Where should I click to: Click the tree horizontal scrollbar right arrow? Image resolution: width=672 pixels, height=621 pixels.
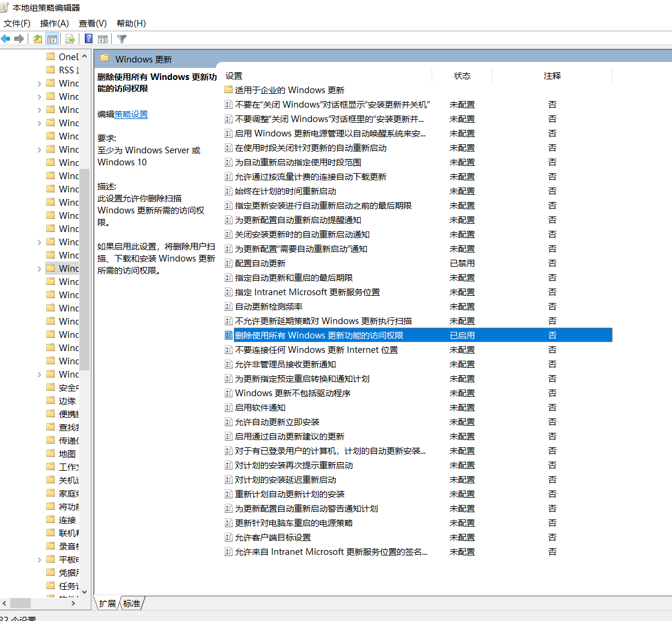coord(73,603)
